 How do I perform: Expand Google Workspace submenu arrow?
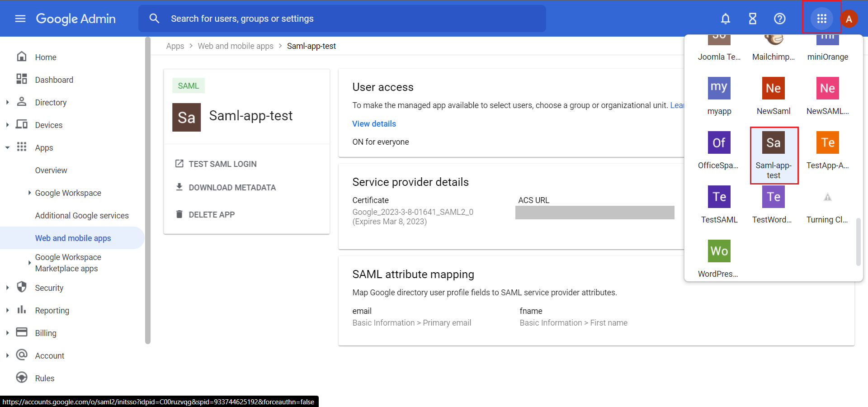tap(29, 193)
